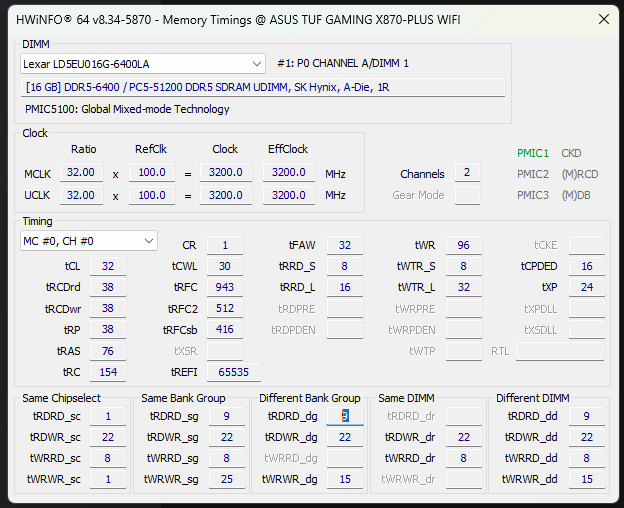Click the tRFCsb value 416

[x=225, y=329]
